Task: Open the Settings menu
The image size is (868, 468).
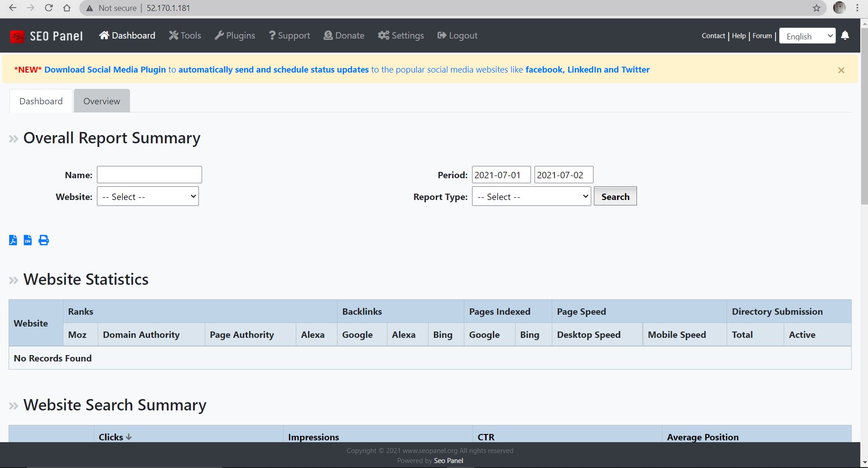Action: pos(401,35)
